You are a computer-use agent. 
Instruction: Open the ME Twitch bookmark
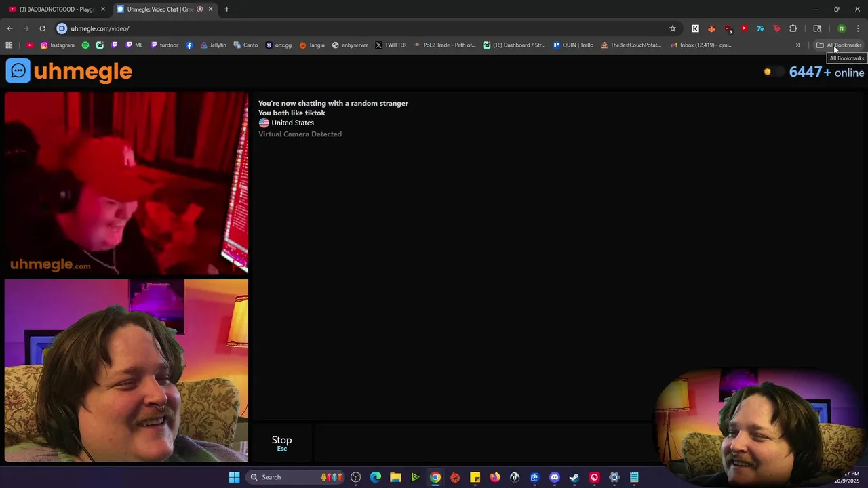[x=134, y=45]
